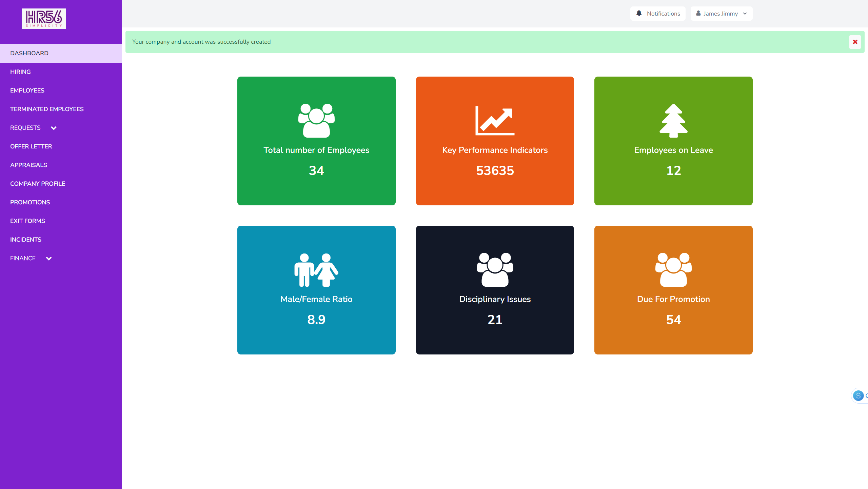The height and width of the screenshot is (489, 868).
Task: Dismiss the account created success alert
Action: (855, 42)
